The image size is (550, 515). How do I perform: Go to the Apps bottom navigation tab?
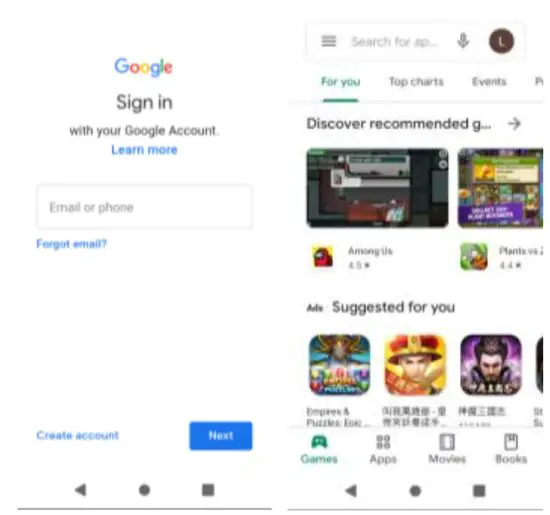coord(383,449)
